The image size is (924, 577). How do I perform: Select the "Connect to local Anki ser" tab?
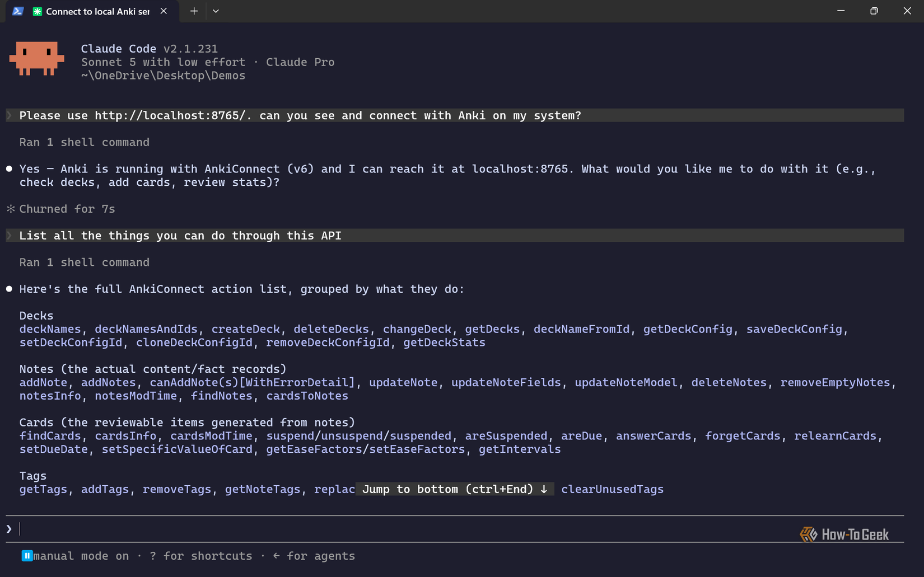(93, 11)
